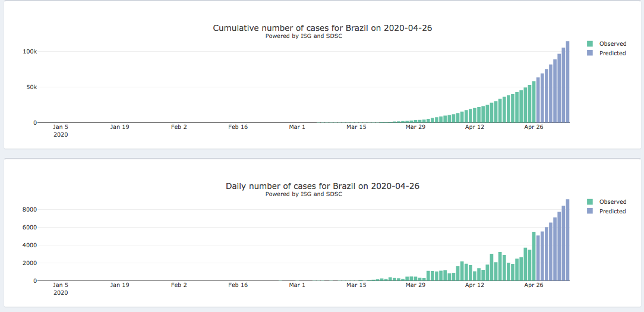
Task: Click purple Predicted swatch in Daily legend
Action: tap(590, 212)
